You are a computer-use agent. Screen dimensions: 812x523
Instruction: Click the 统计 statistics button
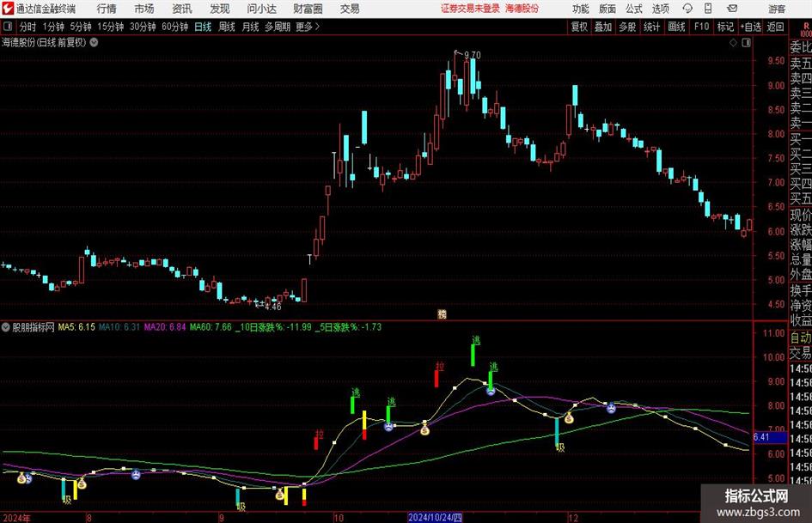[651, 27]
